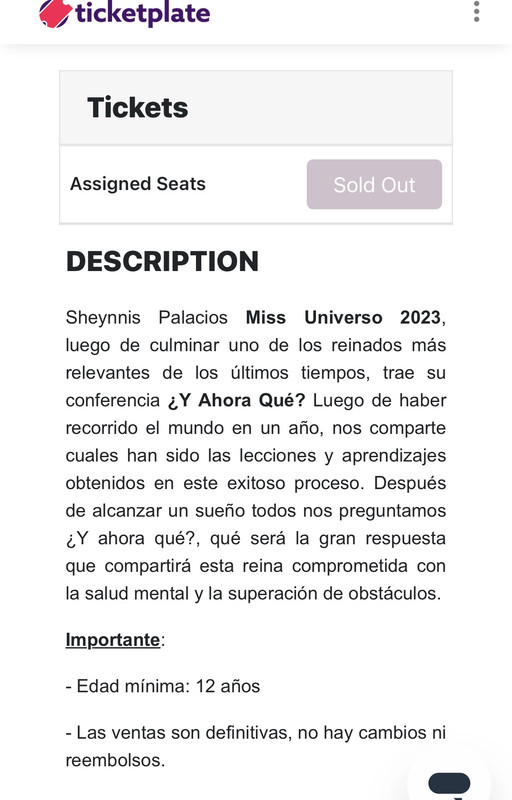The image size is (512, 800).
Task: Click the Edad mínima: 12 años line
Action: (x=163, y=686)
